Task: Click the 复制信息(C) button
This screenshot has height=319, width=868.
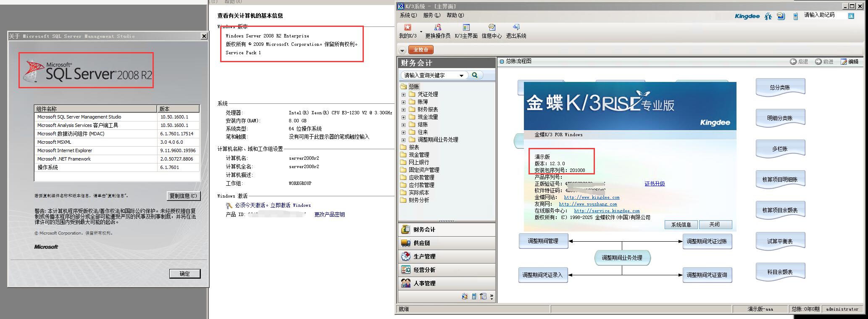Action: (x=183, y=196)
